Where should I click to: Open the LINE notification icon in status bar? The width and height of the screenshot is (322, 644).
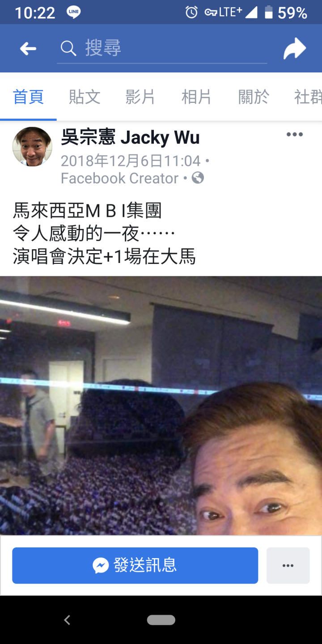(74, 13)
